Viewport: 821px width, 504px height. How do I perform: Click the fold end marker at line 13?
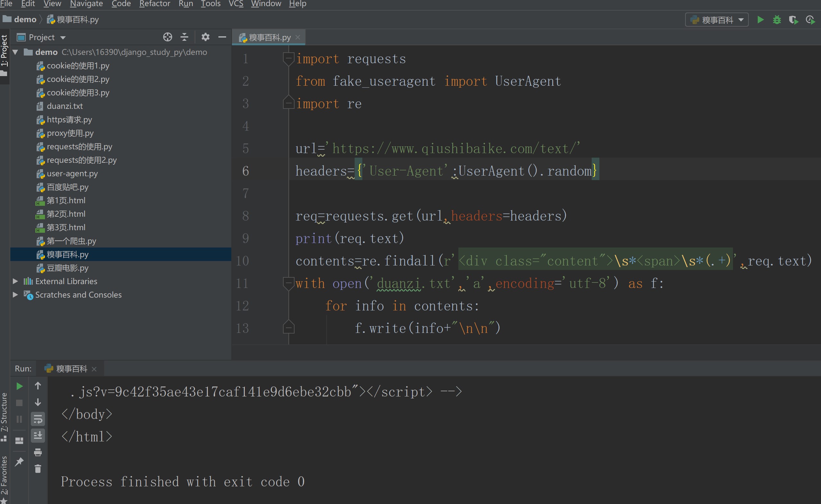coord(288,327)
